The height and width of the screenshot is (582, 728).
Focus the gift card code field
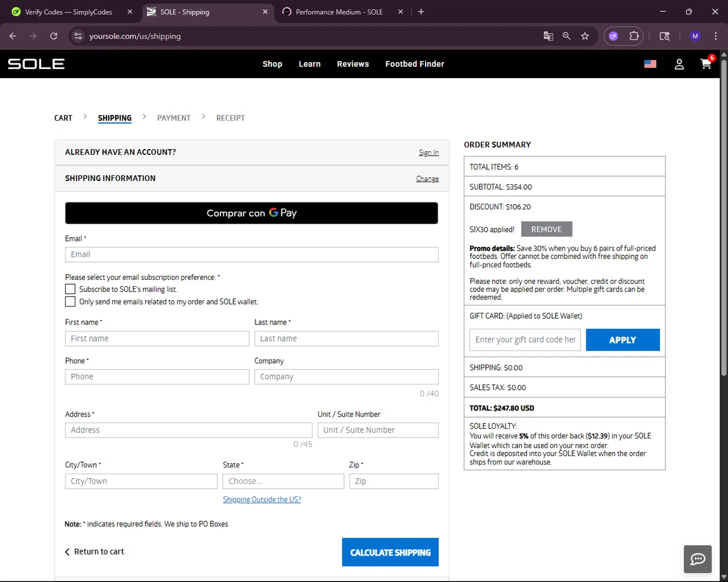coord(525,340)
